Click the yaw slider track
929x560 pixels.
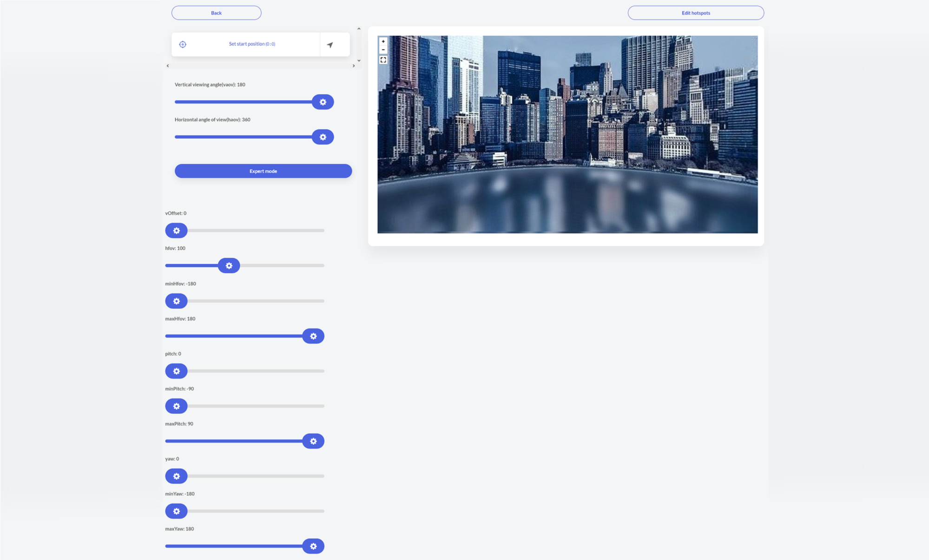pyautogui.click(x=256, y=476)
